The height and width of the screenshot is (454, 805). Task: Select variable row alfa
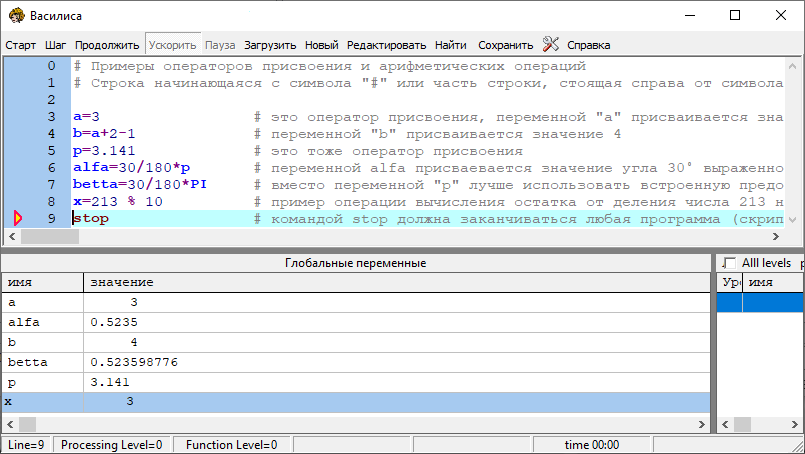tap(356, 323)
